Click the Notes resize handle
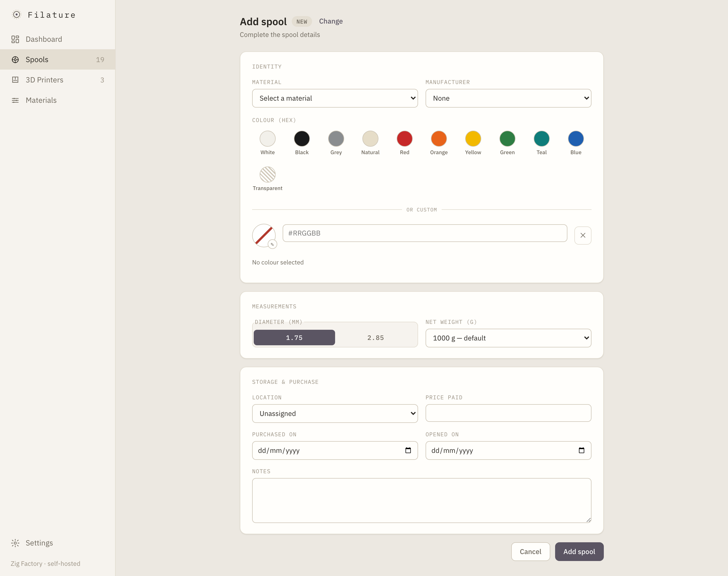This screenshot has width=728, height=576. 588,520
